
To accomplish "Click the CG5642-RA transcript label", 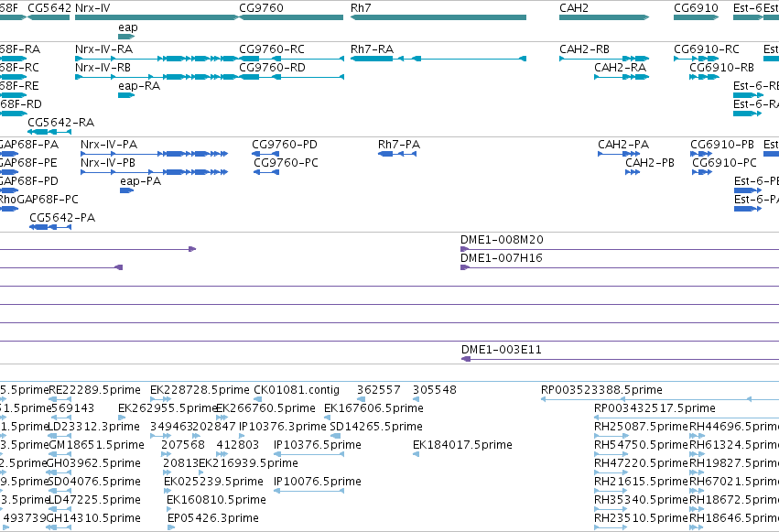I will click(60, 122).
